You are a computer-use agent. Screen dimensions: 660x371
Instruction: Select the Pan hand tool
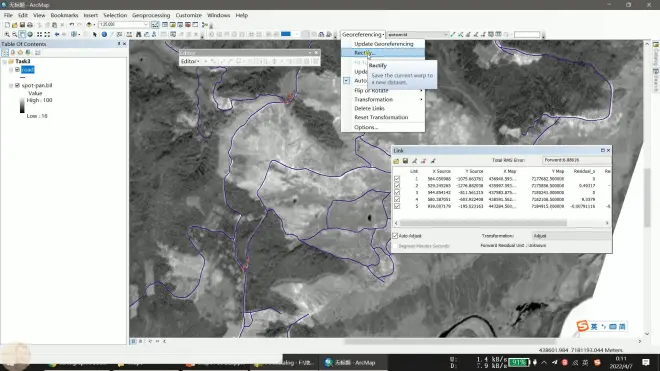tap(22, 35)
